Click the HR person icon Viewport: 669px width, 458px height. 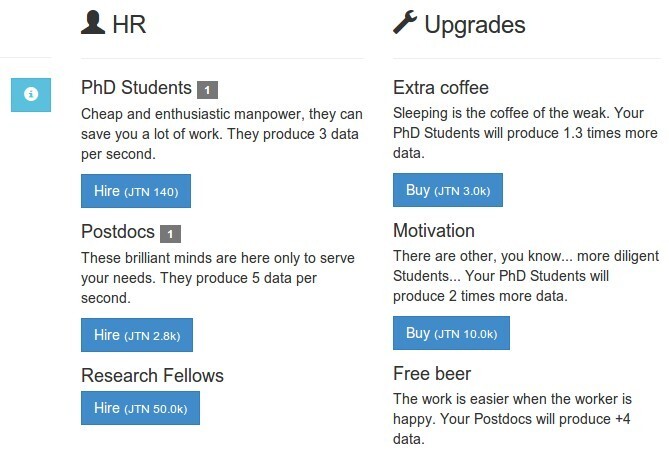click(x=93, y=25)
